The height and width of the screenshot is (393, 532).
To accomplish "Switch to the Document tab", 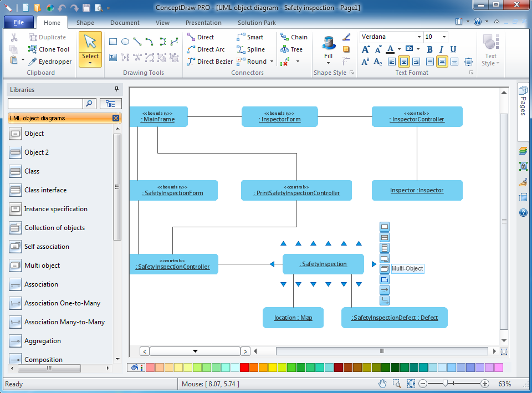I will (x=125, y=23).
